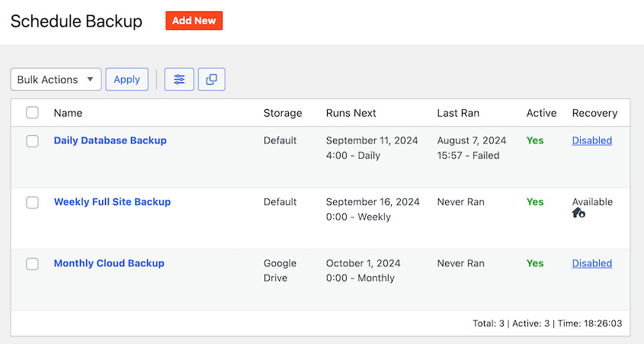Click the recovery point house icon

[x=578, y=214]
